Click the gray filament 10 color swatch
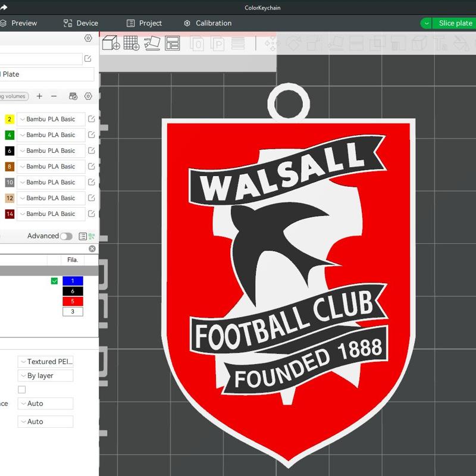The width and height of the screenshot is (476, 476). pyautogui.click(x=10, y=182)
